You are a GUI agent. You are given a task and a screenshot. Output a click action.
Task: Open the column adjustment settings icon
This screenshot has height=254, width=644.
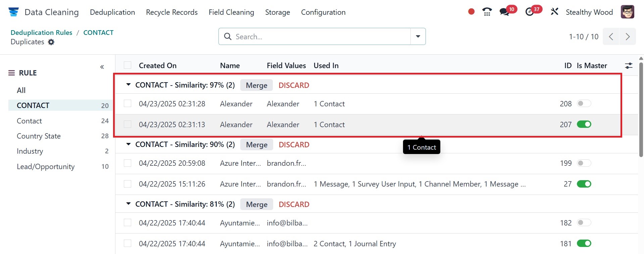(x=629, y=66)
